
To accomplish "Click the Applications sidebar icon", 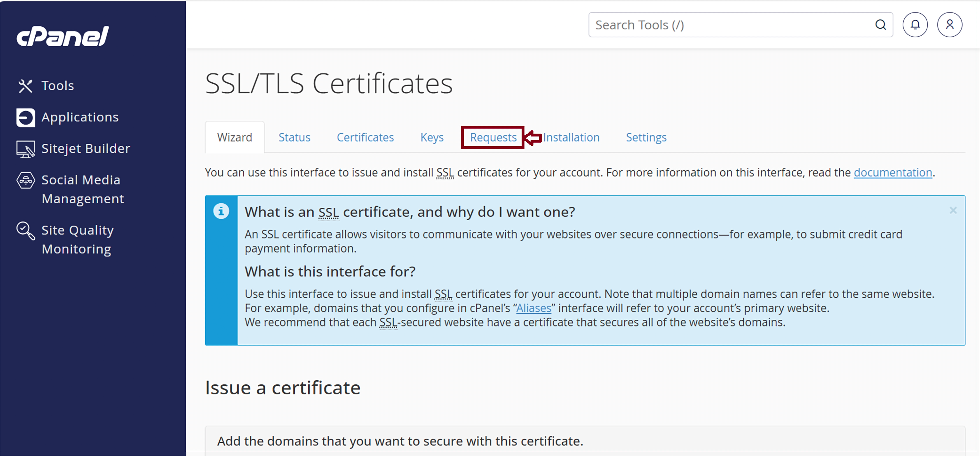I will (25, 117).
